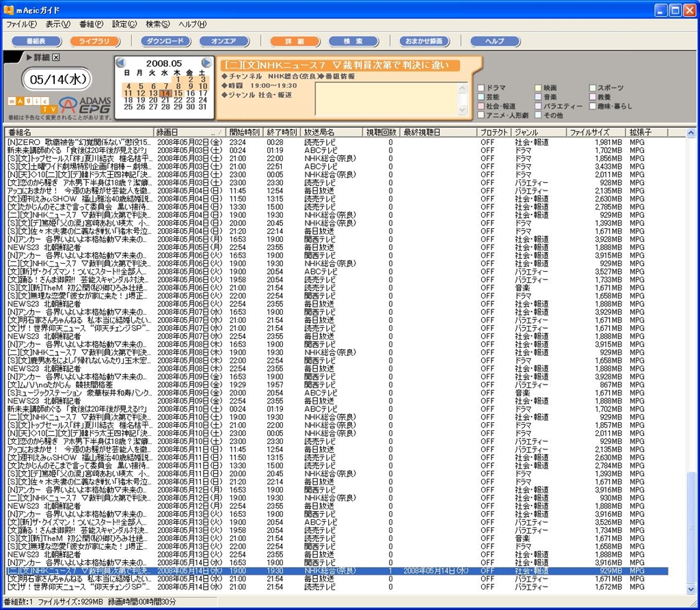Viewport: 700px width, 610px height.
Task: Click the 検索 toolbar button
Action: [x=353, y=41]
